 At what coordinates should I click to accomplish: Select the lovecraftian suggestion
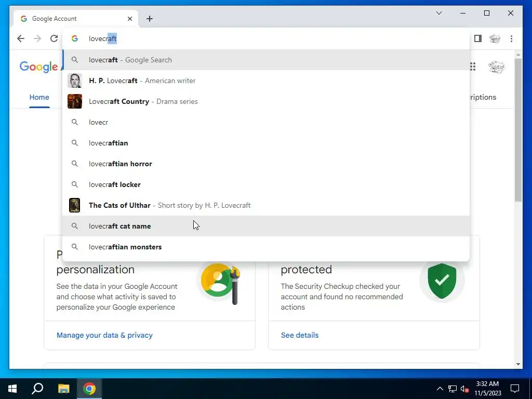click(x=267, y=143)
